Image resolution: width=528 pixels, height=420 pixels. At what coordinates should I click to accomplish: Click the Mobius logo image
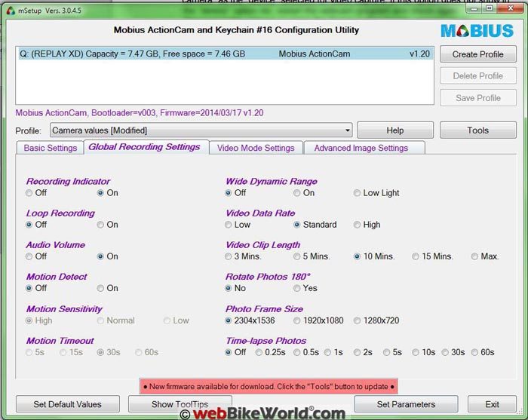(x=477, y=31)
